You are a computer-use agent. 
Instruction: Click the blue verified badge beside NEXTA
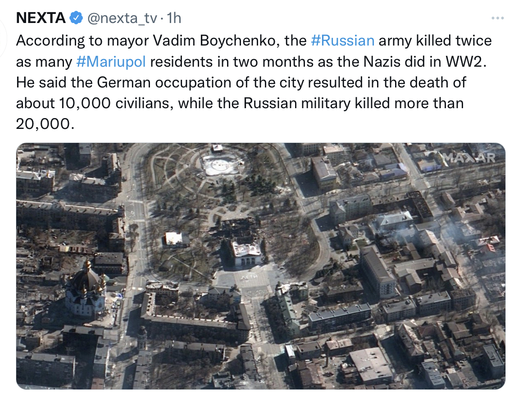[x=76, y=18]
